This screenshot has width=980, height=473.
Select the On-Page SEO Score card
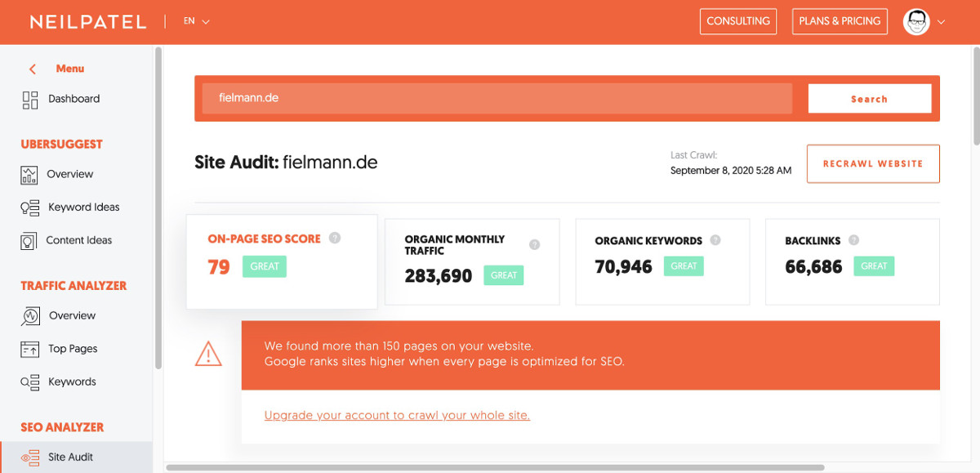coord(282,262)
